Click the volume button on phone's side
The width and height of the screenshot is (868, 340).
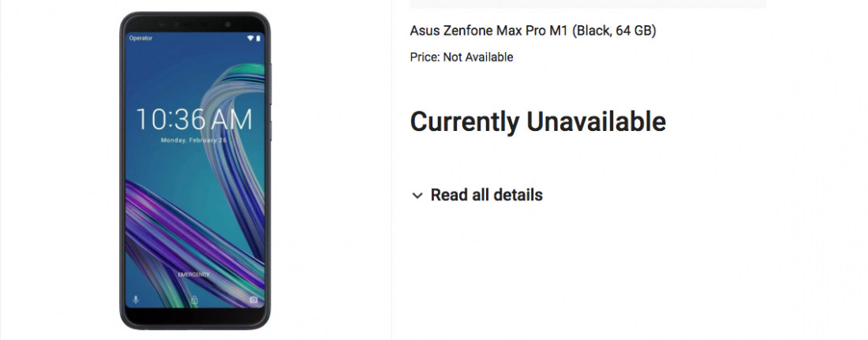[x=271, y=83]
